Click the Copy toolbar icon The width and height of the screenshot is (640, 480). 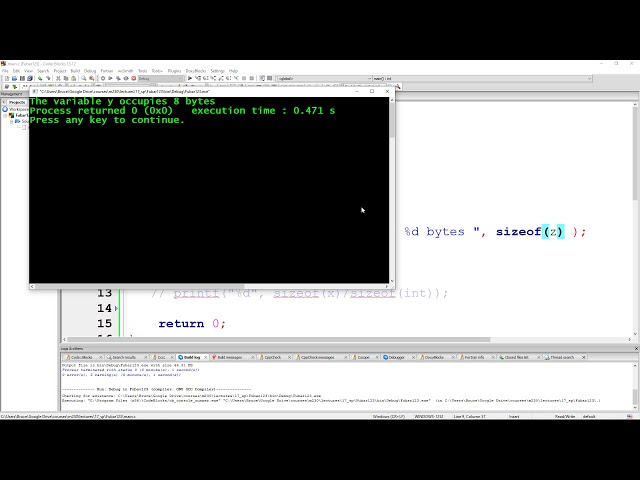click(66, 78)
